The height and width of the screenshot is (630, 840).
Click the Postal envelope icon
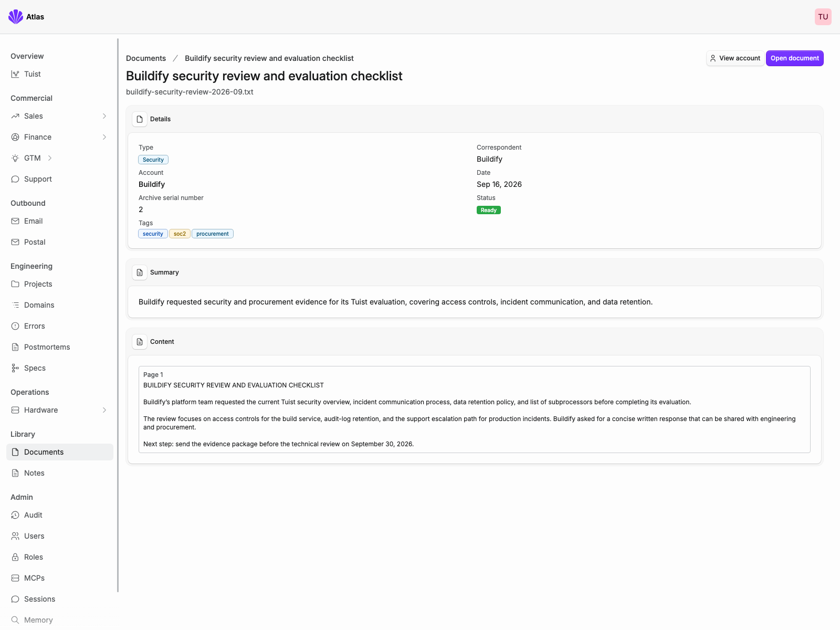[15, 242]
